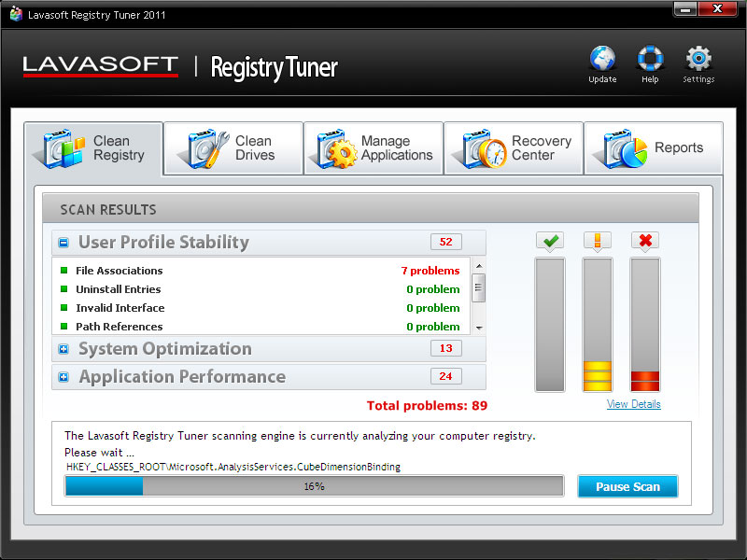Switch to the Clean Drives tab

[x=233, y=148]
